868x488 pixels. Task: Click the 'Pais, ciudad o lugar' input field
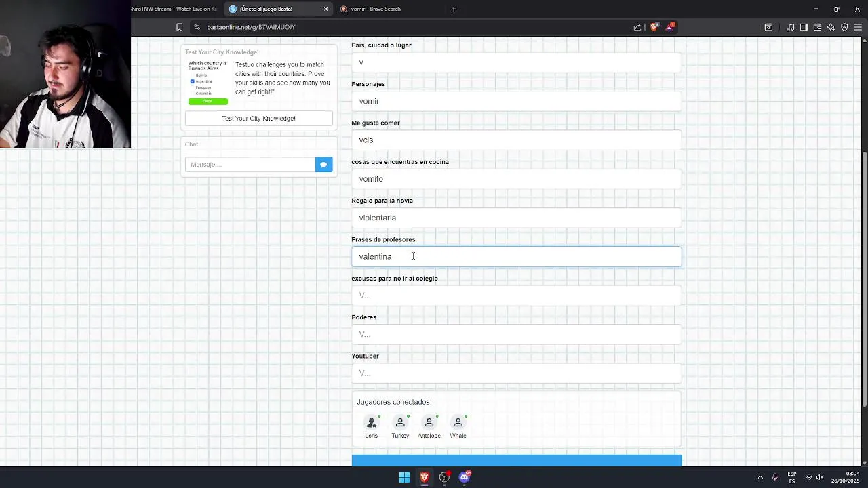coord(516,62)
